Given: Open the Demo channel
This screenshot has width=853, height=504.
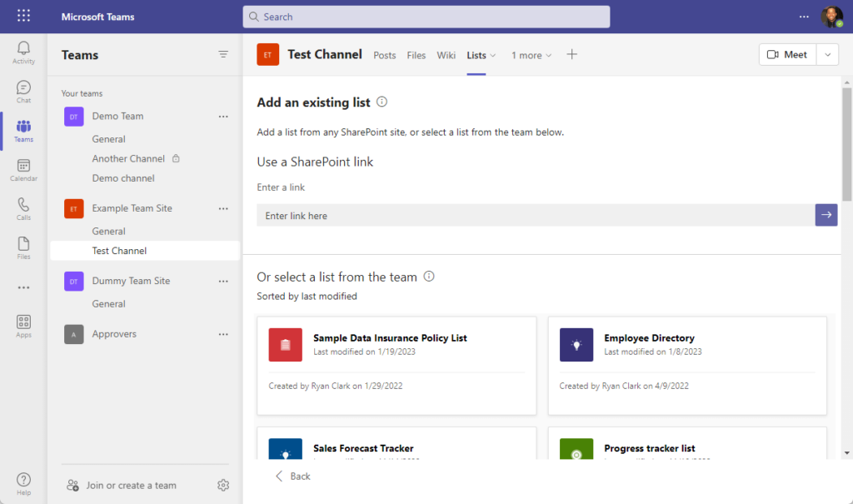Looking at the screenshot, I should [123, 178].
